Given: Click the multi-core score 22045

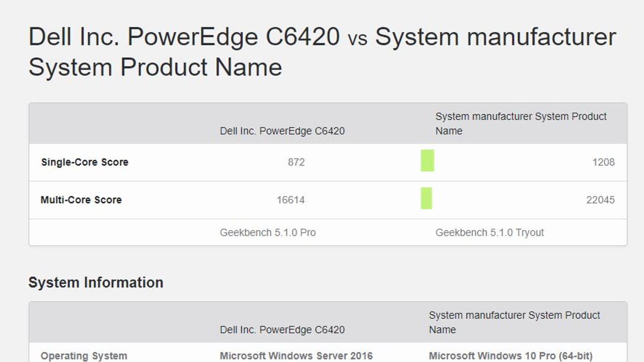Looking at the screenshot, I should pos(600,200).
